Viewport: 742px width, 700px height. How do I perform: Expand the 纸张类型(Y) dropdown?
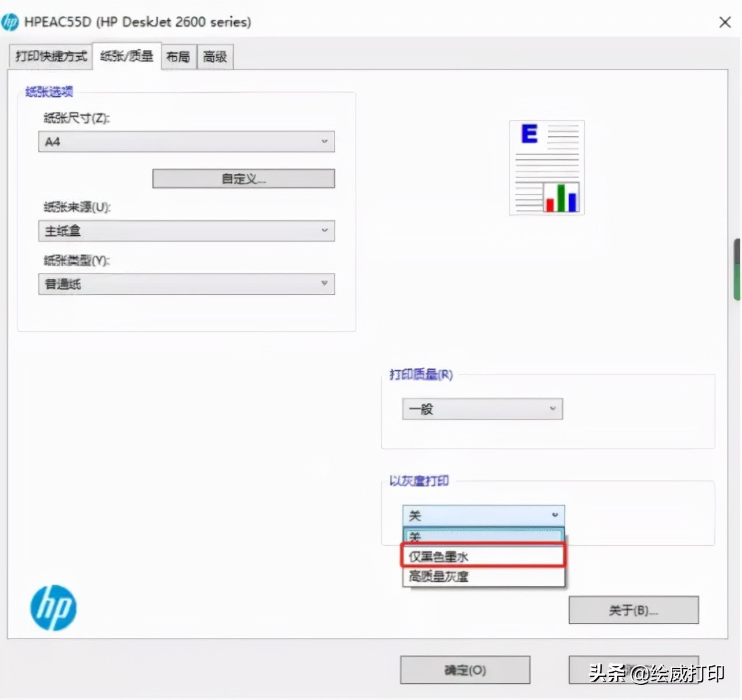tap(323, 284)
